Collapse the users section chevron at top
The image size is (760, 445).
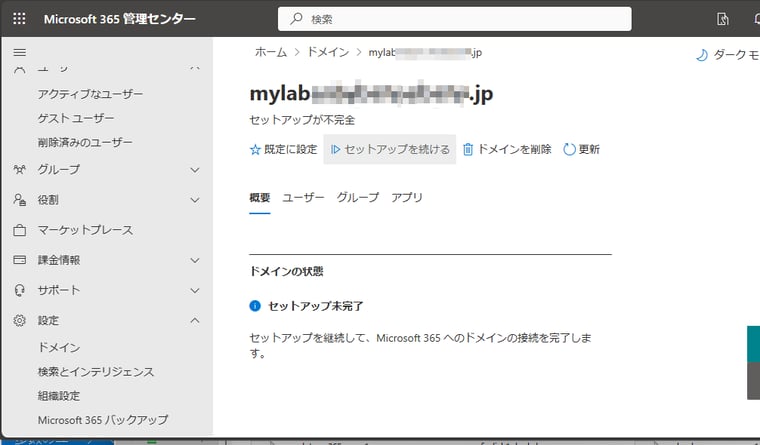(x=195, y=68)
